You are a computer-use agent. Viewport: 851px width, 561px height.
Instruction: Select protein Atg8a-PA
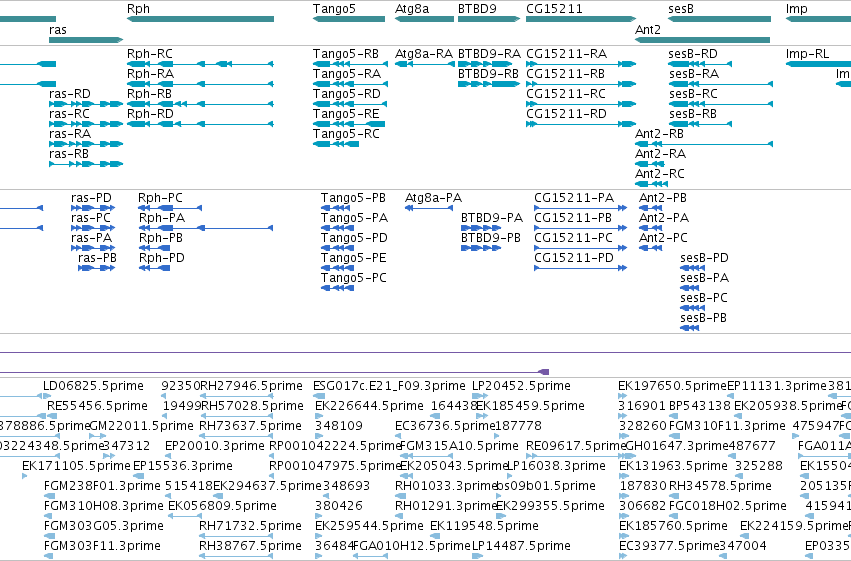(x=429, y=208)
